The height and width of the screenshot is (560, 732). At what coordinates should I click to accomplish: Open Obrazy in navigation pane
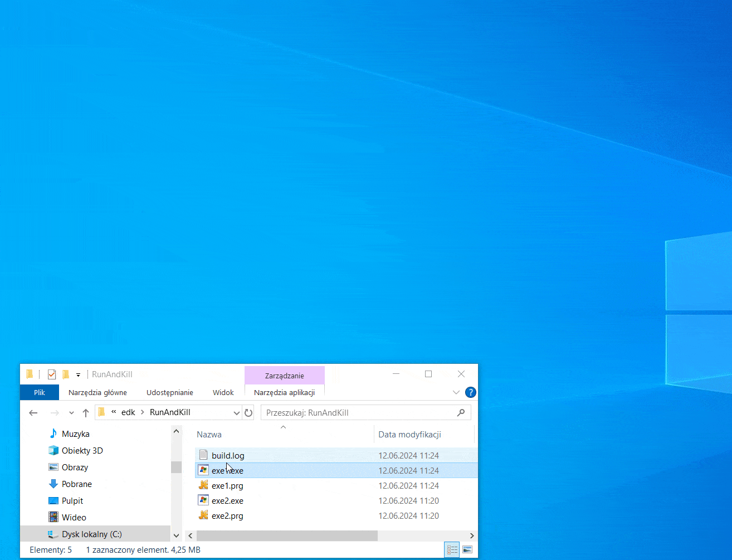tap(75, 468)
